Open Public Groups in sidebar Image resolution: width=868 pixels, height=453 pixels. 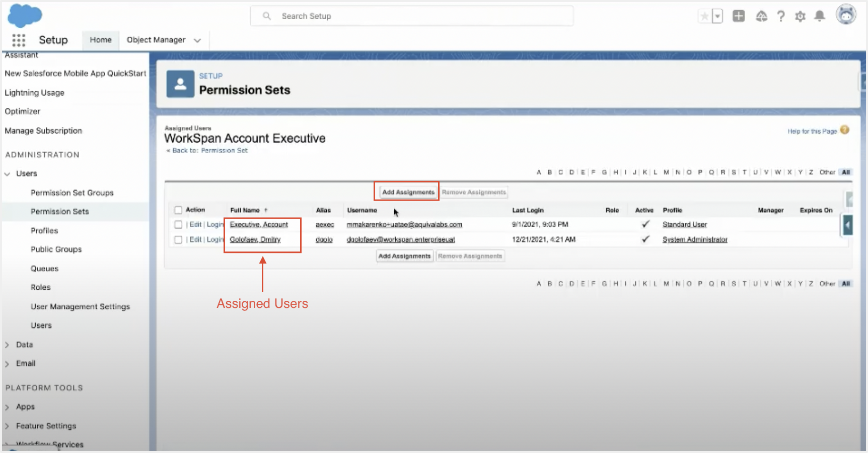tap(56, 249)
